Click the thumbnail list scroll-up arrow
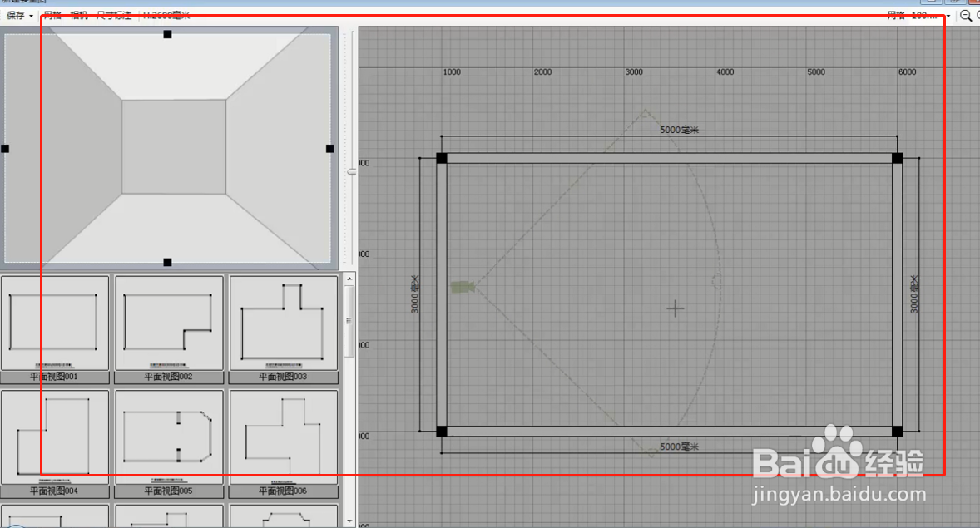 (x=349, y=279)
